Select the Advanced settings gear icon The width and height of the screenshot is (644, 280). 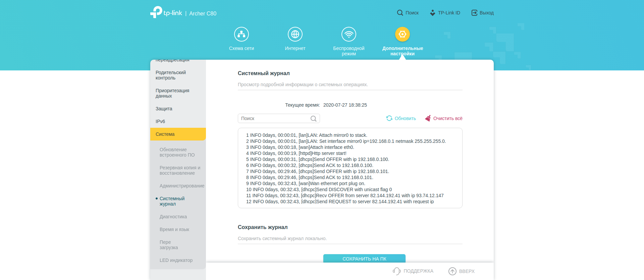coord(402,34)
